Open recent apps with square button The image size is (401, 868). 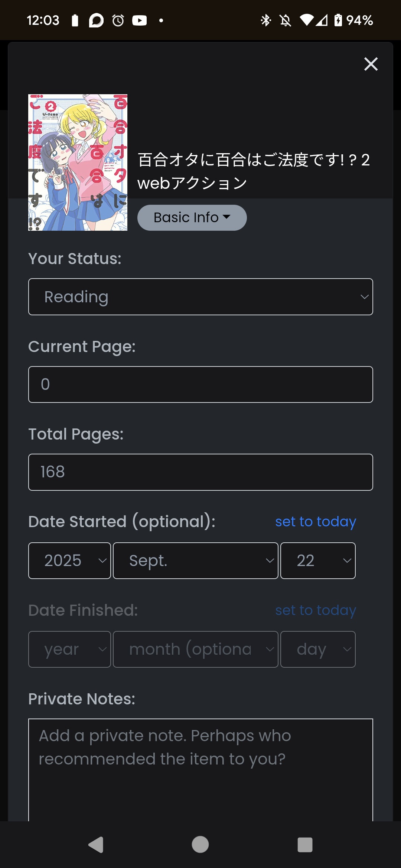click(305, 845)
